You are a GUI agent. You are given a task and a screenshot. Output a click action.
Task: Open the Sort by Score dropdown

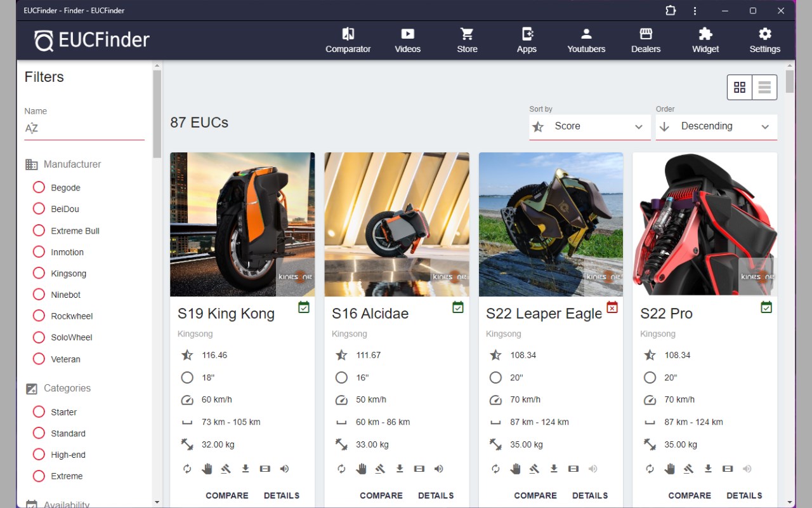(x=590, y=126)
